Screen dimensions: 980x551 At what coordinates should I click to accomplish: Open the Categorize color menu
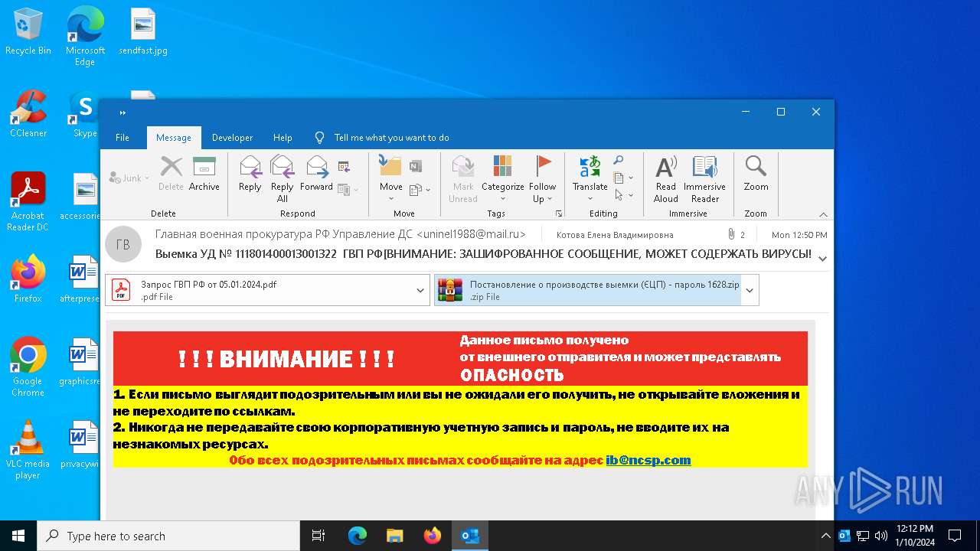pyautogui.click(x=502, y=179)
